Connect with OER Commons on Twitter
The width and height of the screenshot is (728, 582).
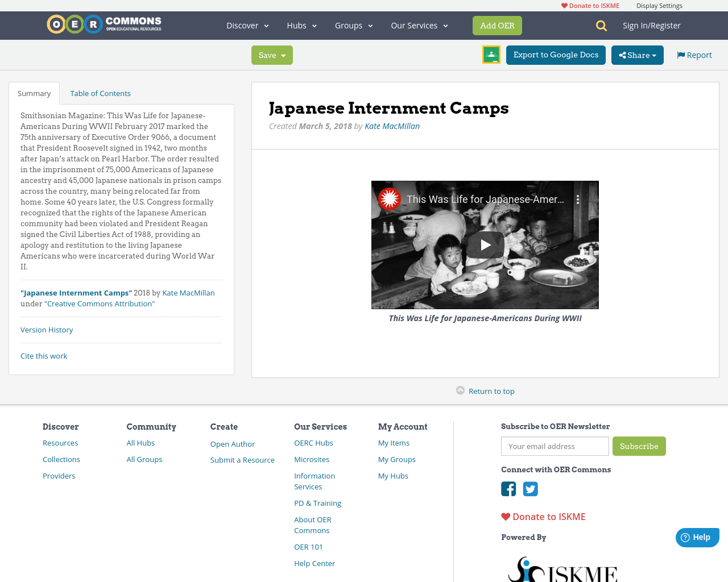pos(530,488)
